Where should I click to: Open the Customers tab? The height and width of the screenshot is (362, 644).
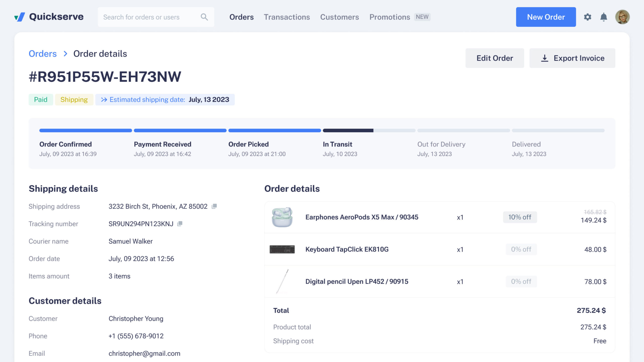tap(339, 17)
